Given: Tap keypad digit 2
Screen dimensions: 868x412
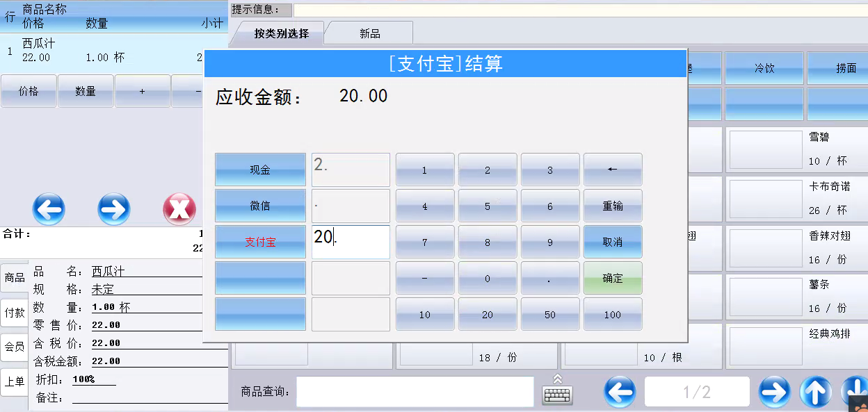Looking at the screenshot, I should [488, 170].
